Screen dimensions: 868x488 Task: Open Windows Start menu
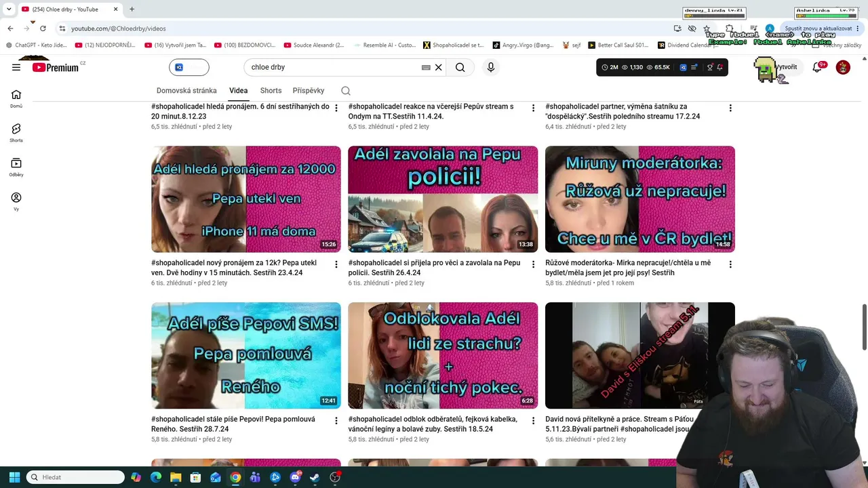(14, 477)
